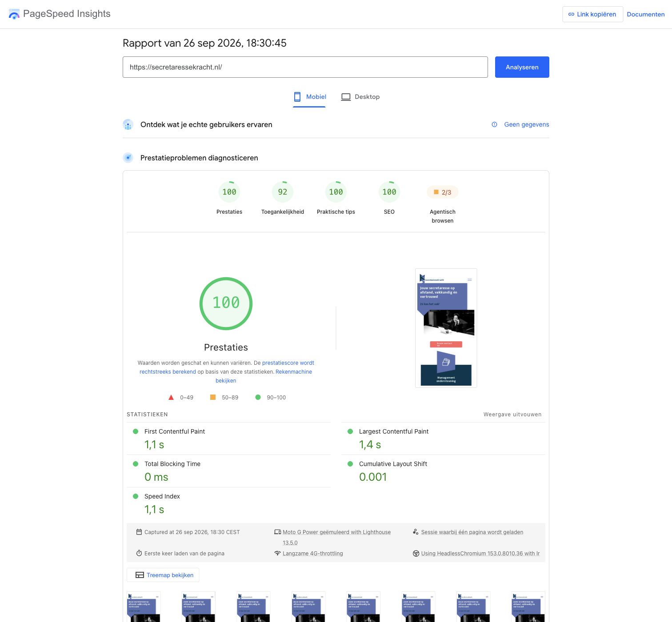Expand the metrics view with Weergave uitvouwen

pyautogui.click(x=512, y=415)
